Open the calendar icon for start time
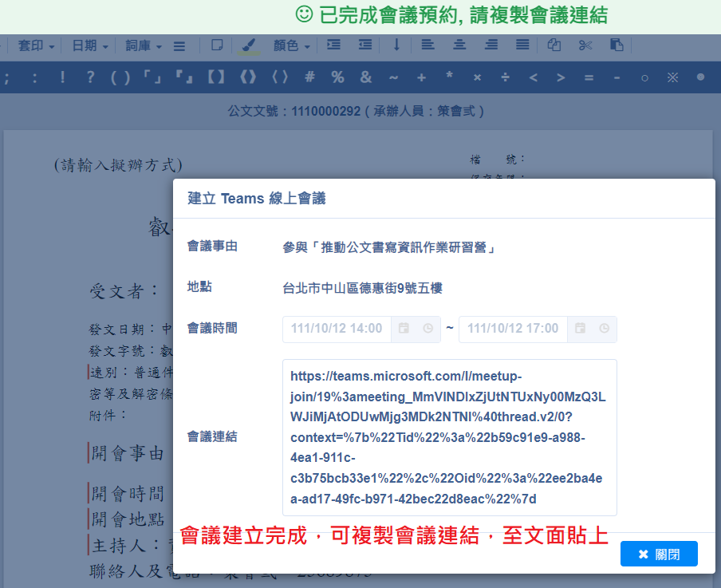Image resolution: width=721 pixels, height=588 pixels. pyautogui.click(x=404, y=329)
